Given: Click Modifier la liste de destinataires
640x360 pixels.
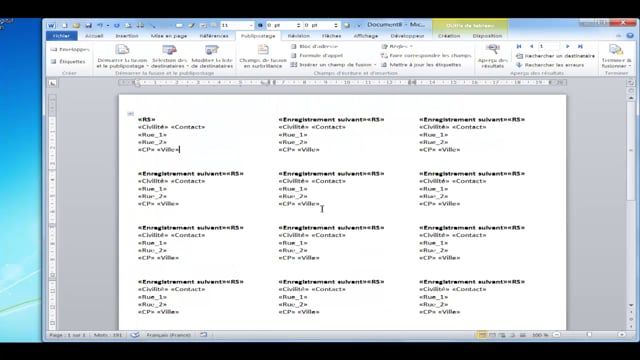Looking at the screenshot, I should click(x=212, y=56).
